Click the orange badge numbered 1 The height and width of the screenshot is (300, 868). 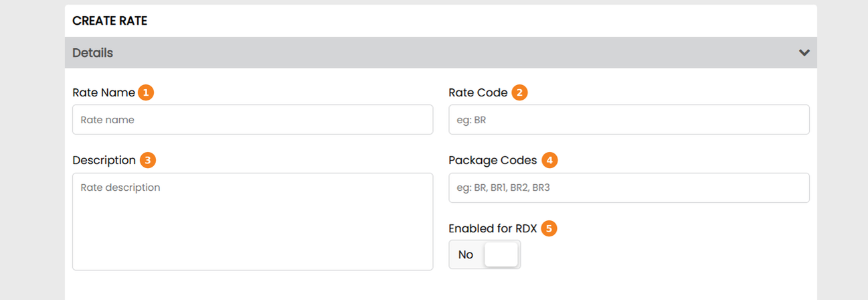point(146,92)
